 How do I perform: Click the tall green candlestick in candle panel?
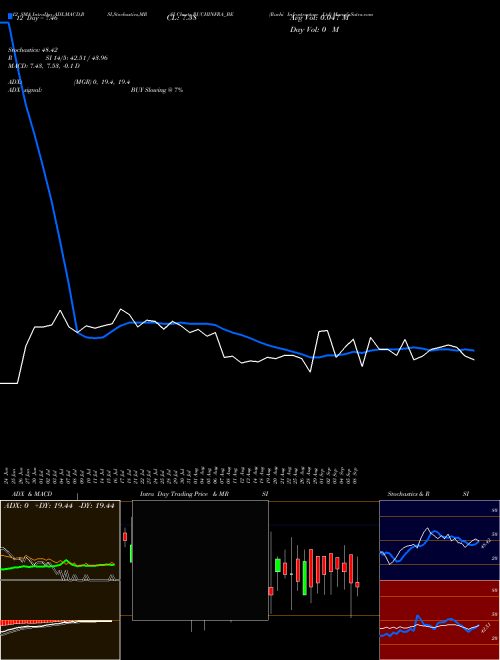tap(305, 578)
